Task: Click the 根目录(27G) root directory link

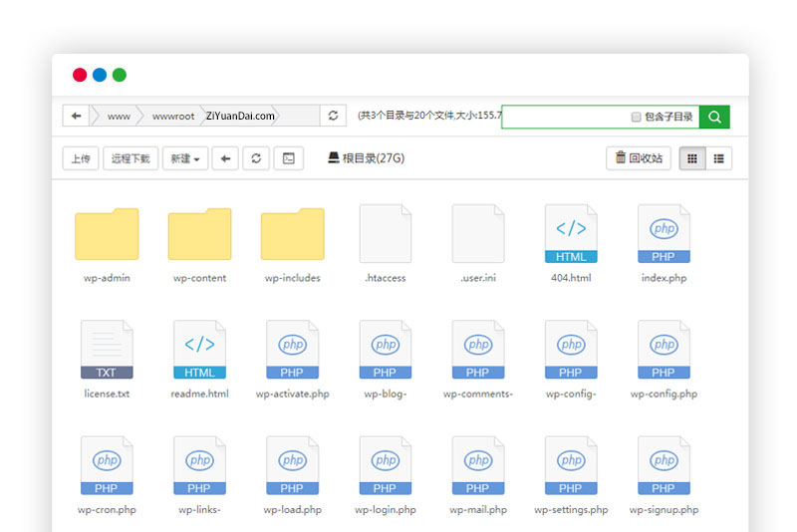Action: click(x=367, y=158)
